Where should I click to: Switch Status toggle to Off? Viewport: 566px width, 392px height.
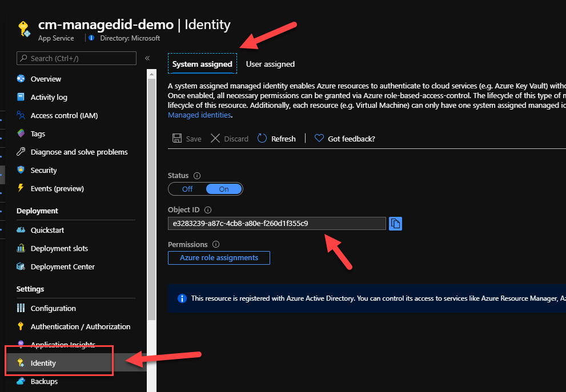(187, 189)
